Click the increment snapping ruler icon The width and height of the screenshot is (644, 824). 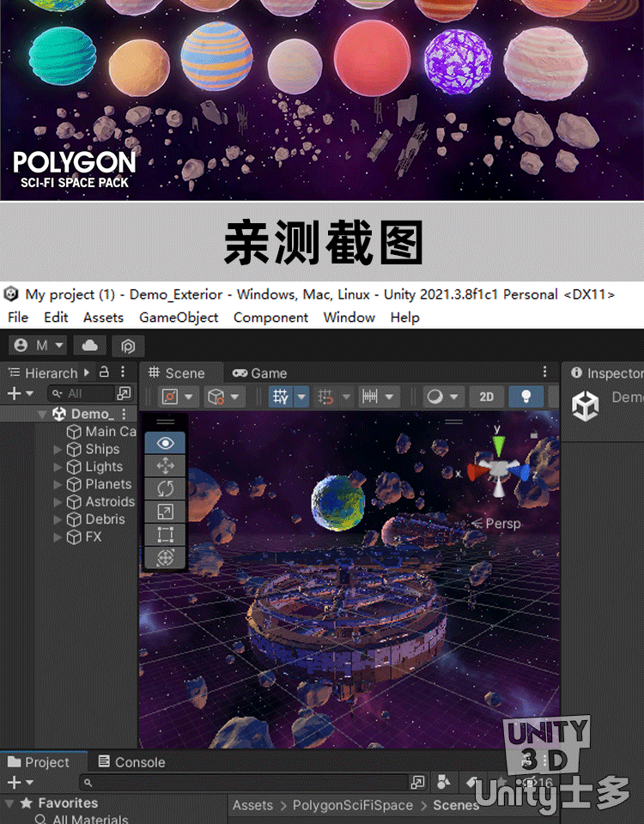[370, 397]
